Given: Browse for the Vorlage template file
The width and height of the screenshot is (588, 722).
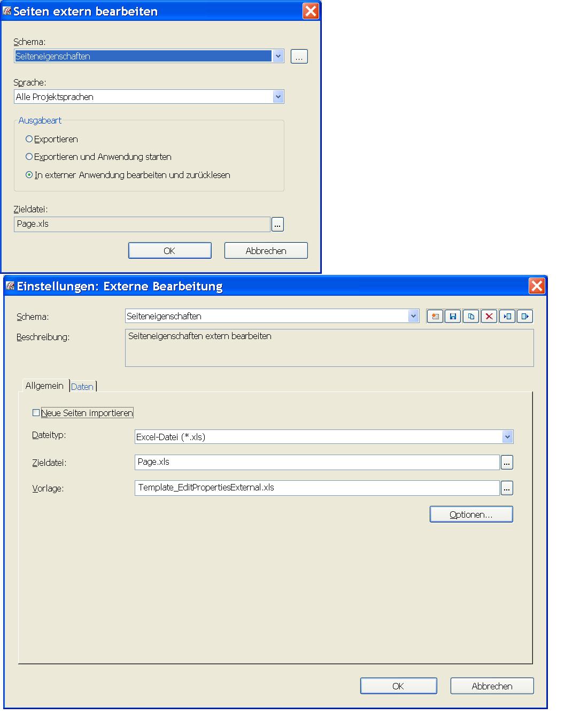Looking at the screenshot, I should tap(507, 488).
